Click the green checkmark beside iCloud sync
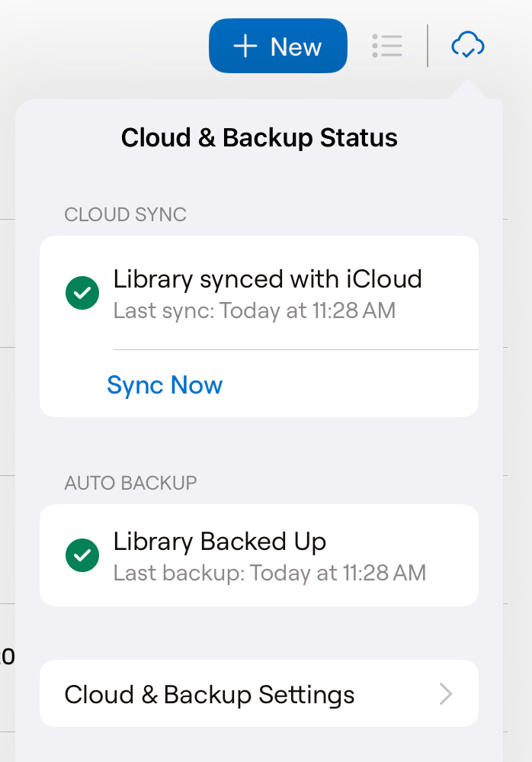Screen dimensions: 532x762 pyautogui.click(x=82, y=293)
